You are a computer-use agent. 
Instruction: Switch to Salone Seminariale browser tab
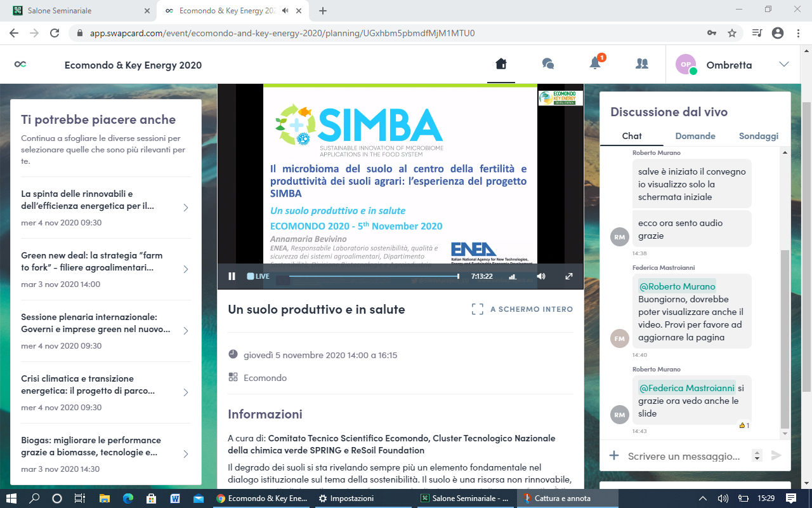(79, 11)
